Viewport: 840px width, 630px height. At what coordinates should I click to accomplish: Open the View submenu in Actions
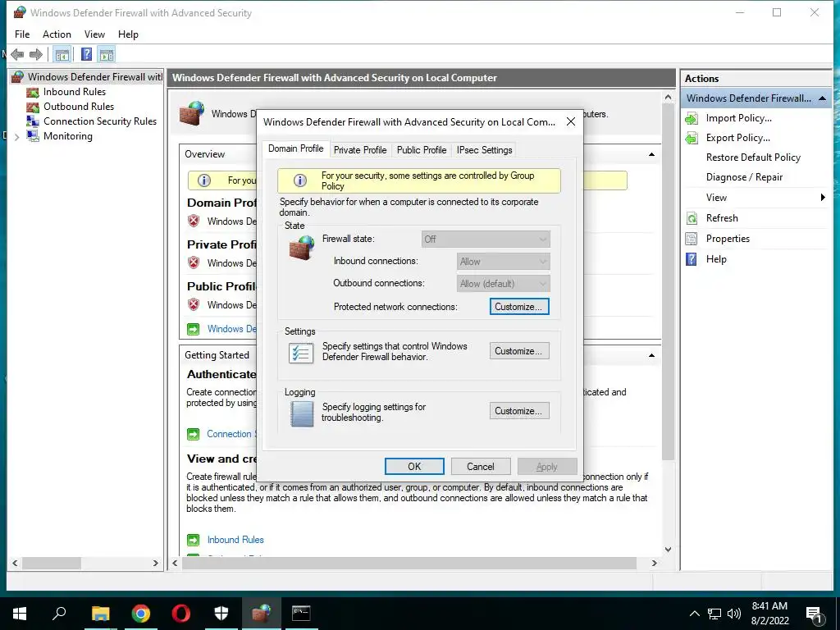[x=756, y=198]
